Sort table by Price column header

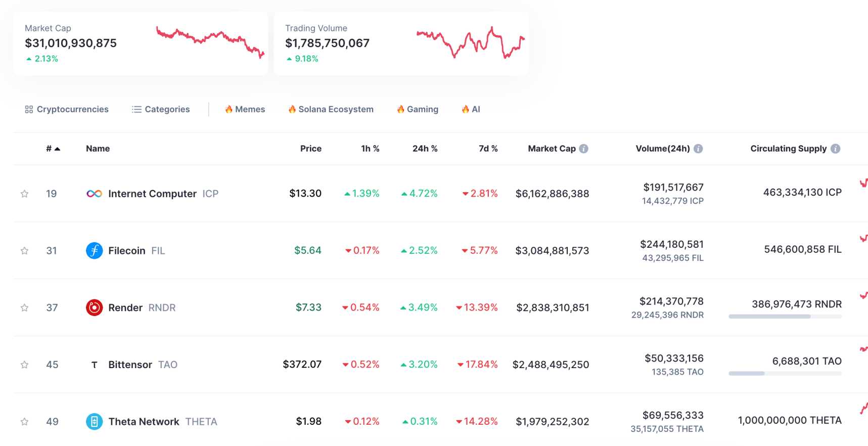point(311,149)
